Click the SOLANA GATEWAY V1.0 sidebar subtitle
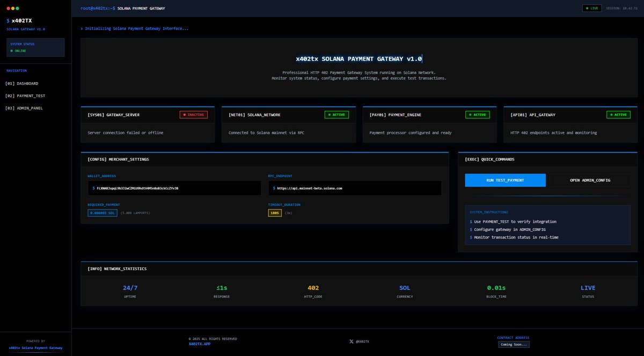644x356 pixels. (26, 29)
